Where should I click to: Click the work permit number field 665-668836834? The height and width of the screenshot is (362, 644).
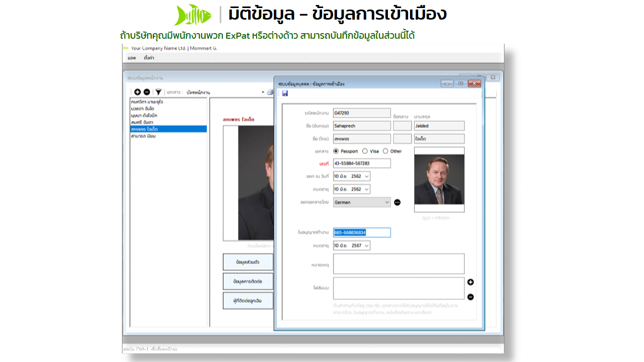pyautogui.click(x=362, y=233)
